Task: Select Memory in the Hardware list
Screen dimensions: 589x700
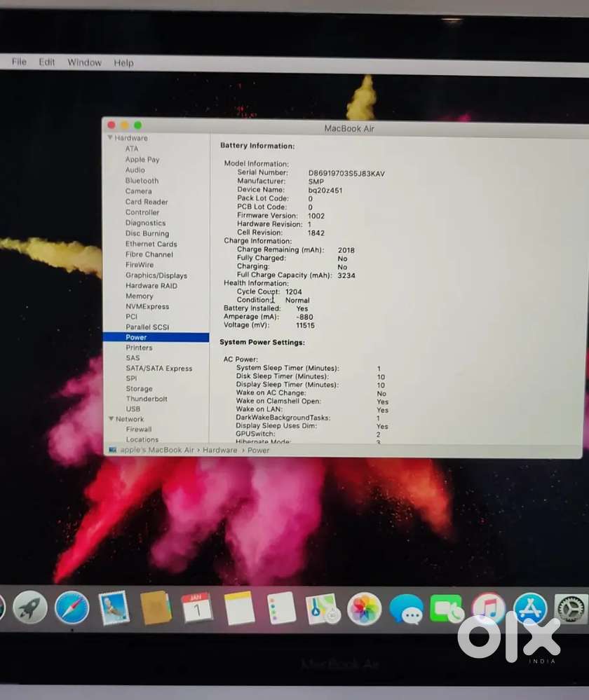Action: (x=139, y=296)
